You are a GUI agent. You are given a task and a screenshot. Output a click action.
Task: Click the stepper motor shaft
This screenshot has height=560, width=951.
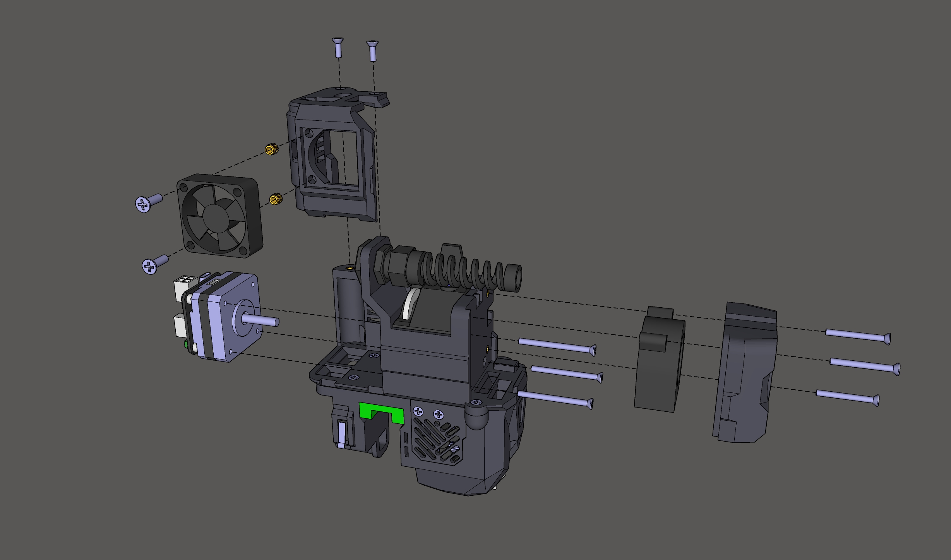click(260, 320)
